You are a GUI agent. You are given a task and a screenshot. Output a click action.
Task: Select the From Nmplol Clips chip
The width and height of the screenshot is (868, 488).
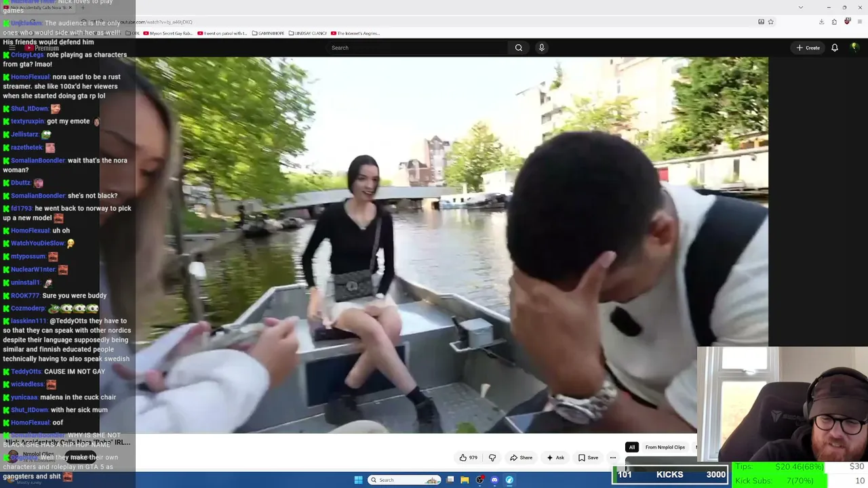click(665, 447)
